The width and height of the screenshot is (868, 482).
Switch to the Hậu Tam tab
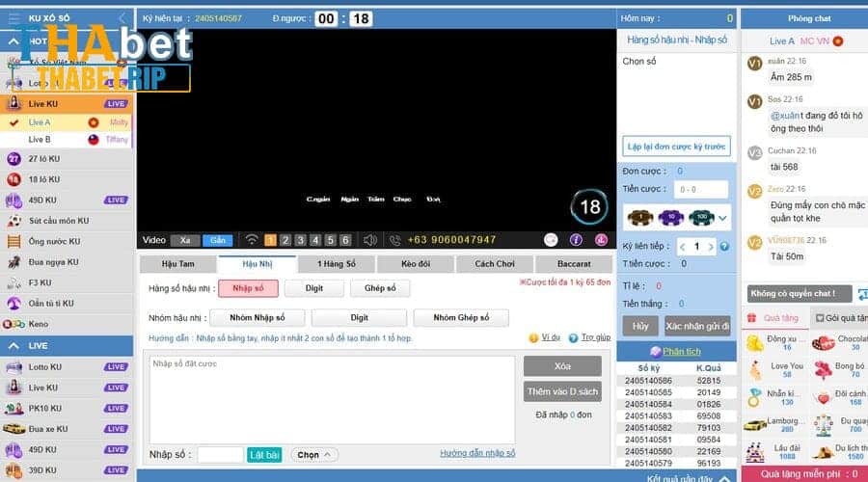pyautogui.click(x=178, y=264)
